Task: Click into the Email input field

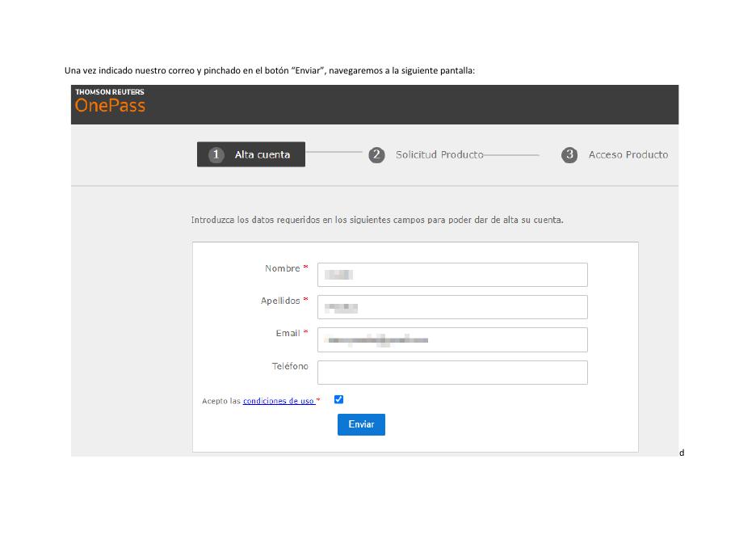Action: (x=452, y=339)
